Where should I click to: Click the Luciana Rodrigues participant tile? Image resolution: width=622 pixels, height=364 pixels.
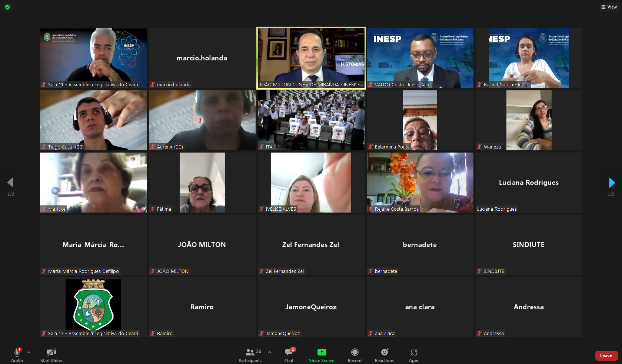pyautogui.click(x=529, y=183)
